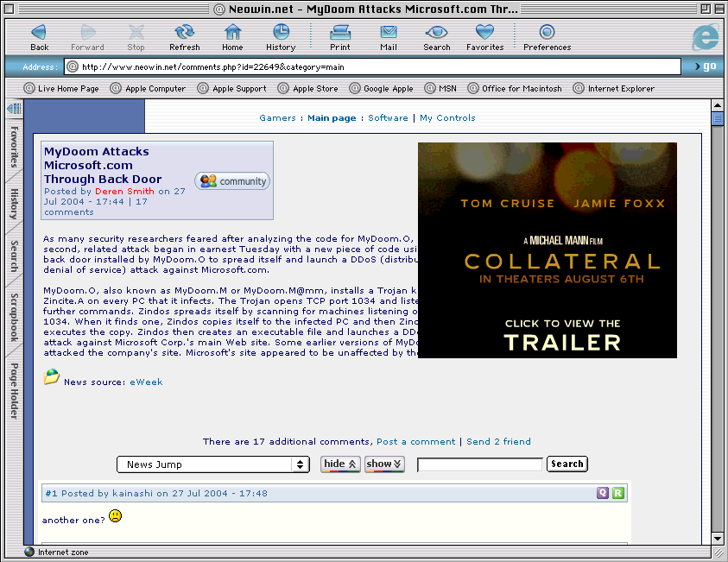Click the sad smiley in comment #1
728x562 pixels.
(115, 516)
